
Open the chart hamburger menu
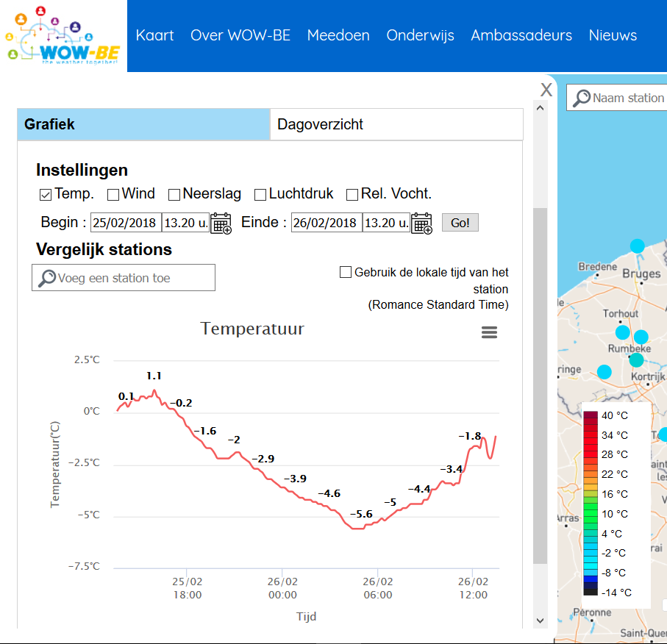[x=489, y=332]
